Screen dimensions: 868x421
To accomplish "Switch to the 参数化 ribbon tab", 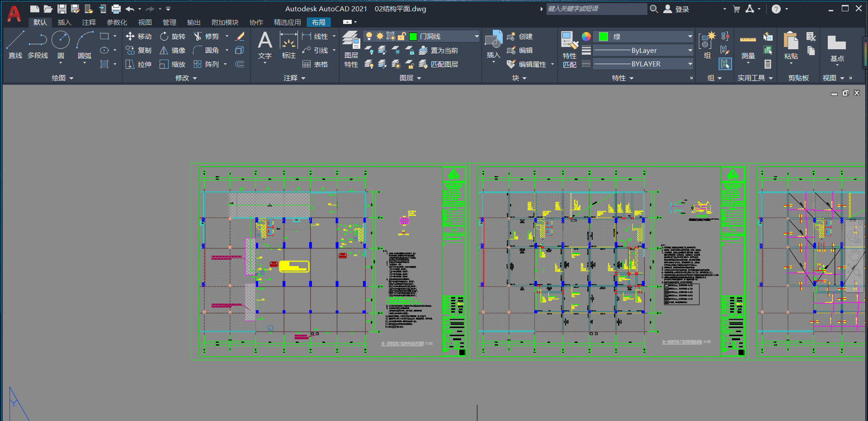I will (x=117, y=22).
